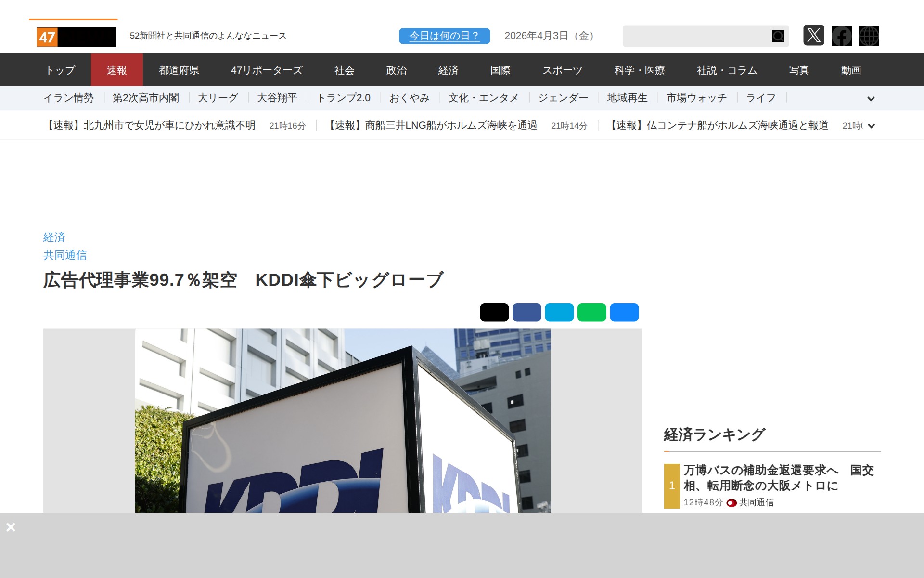The image size is (924, 578).
Task: Click the 今日は何の日？ button
Action: 444,36
